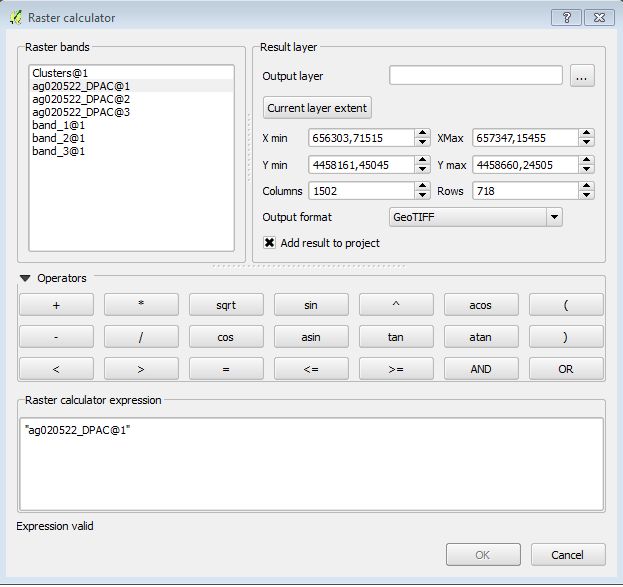Click the XMax value field
The image size is (623, 587).
tap(525, 138)
